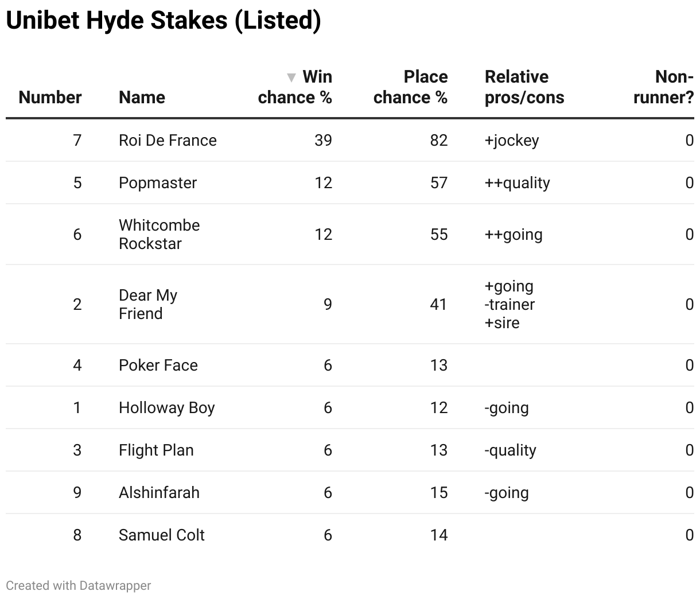The height and width of the screenshot is (599, 700).
Task: Sort table by Name column header
Action: pyautogui.click(x=142, y=97)
